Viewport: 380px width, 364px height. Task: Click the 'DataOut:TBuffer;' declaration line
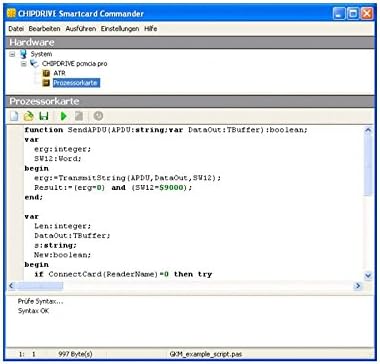tap(72, 236)
